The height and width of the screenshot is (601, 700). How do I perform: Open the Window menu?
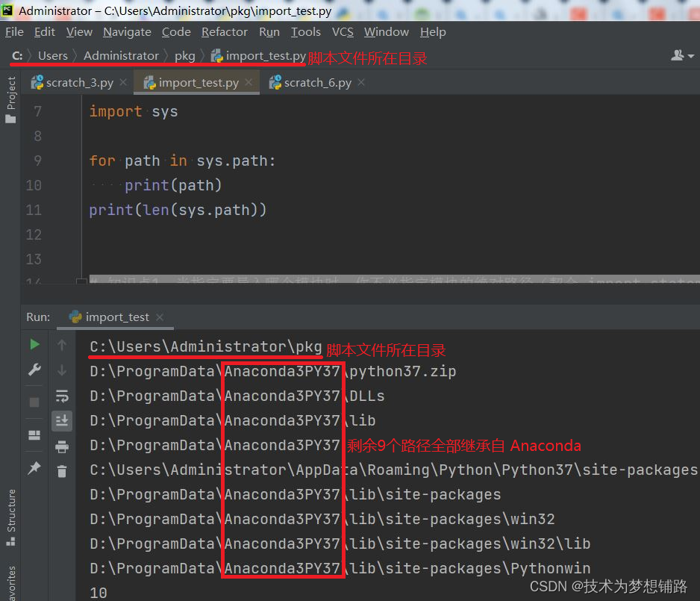pyautogui.click(x=386, y=32)
